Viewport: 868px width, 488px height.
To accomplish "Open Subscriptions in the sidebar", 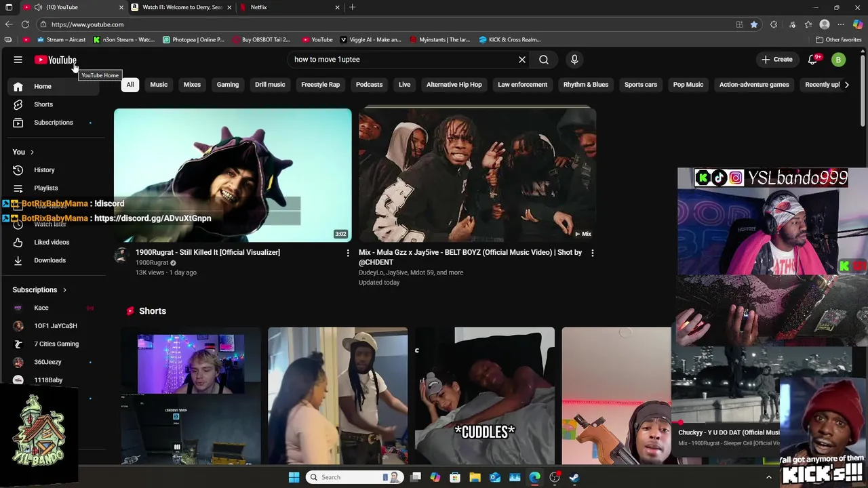I will pos(53,123).
